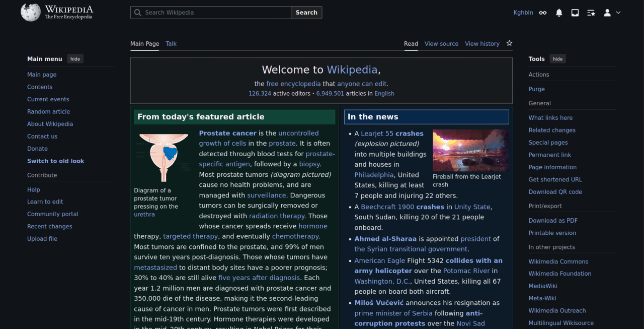Open Contact us link
Image resolution: width=644 pixels, height=329 pixels.
(42, 137)
